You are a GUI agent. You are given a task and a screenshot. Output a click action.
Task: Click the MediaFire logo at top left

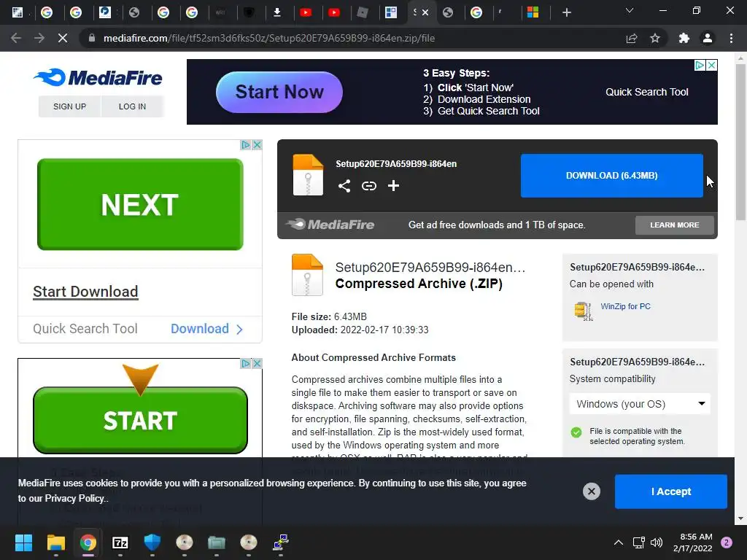coord(98,77)
